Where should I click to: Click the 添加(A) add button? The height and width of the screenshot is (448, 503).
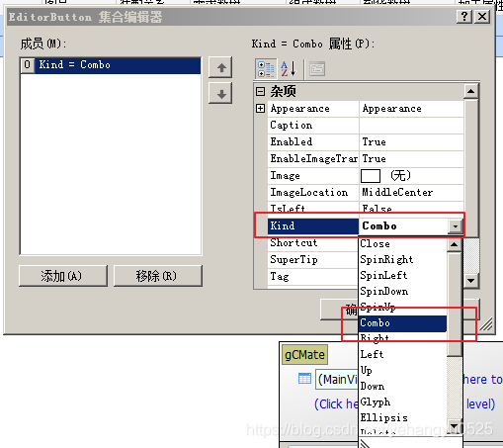(63, 276)
